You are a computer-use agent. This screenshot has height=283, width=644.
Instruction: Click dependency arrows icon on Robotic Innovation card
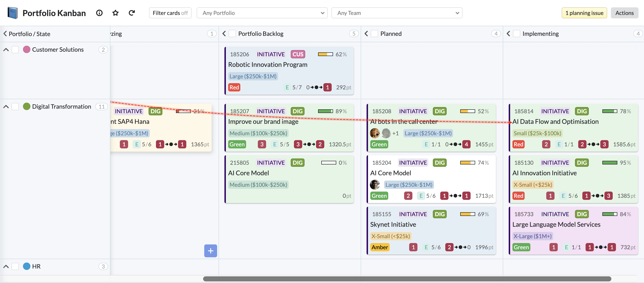(x=316, y=88)
